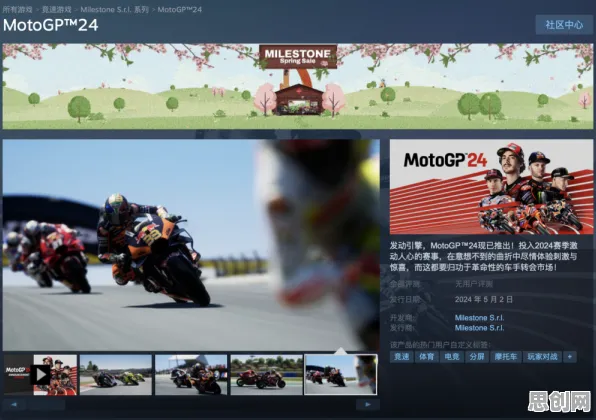Open the 社区中心 community hub
The height and width of the screenshot is (420, 596).
(x=564, y=25)
